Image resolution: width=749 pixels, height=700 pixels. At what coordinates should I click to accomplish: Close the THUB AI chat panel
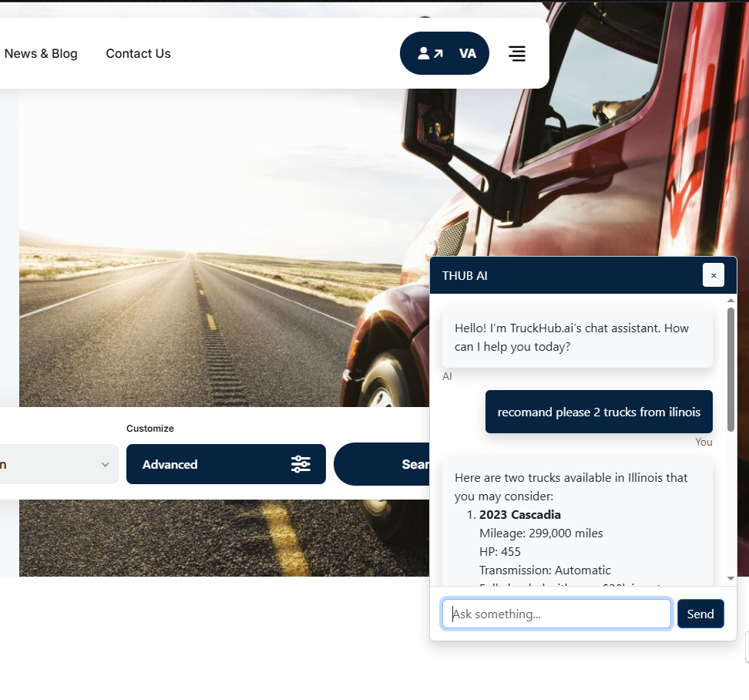coord(713,275)
